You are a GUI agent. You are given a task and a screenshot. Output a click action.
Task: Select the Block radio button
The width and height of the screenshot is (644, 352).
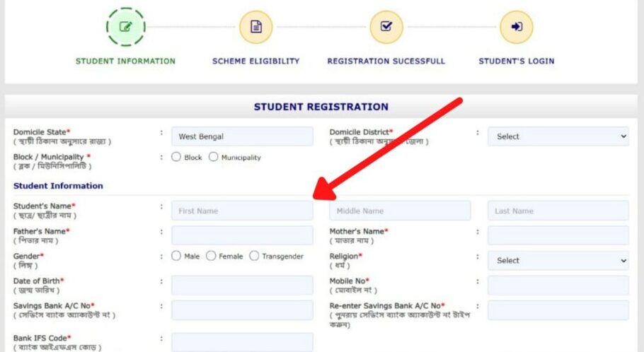coord(176,157)
